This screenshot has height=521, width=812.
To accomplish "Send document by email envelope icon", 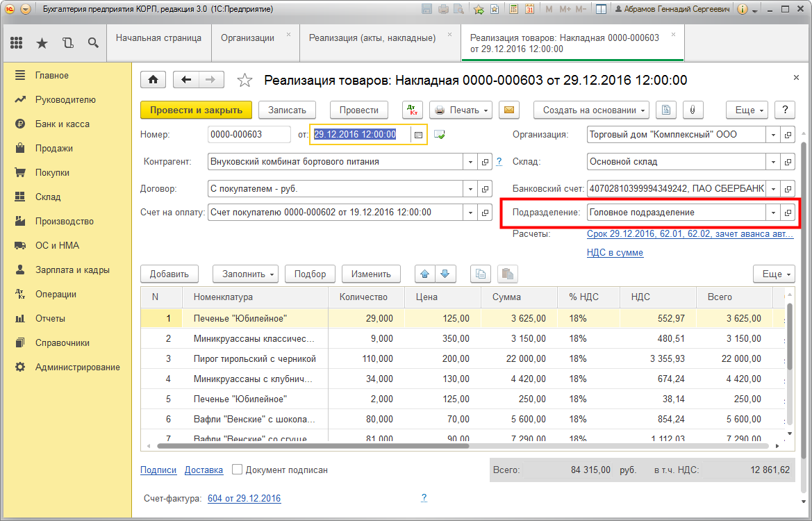I will 509,110.
